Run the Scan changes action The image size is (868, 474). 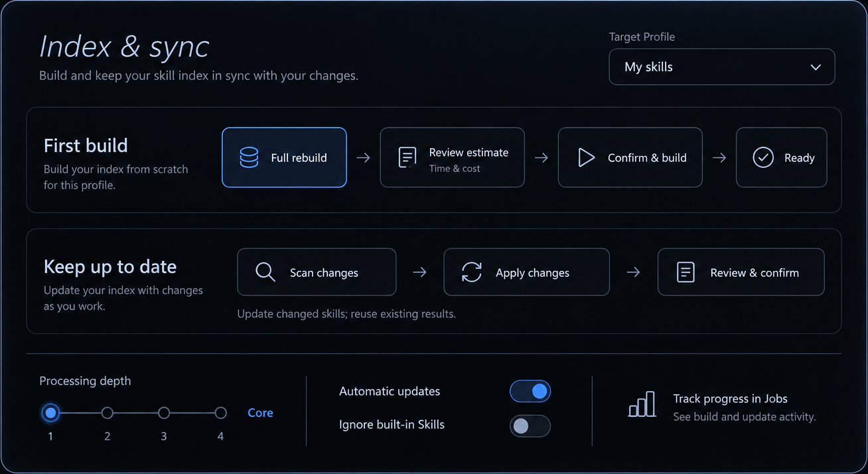pos(317,272)
